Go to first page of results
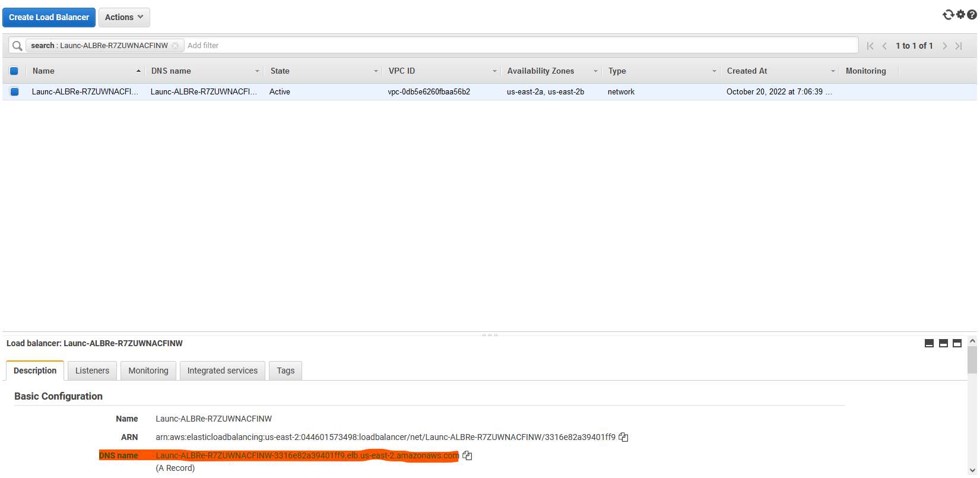 pos(870,46)
